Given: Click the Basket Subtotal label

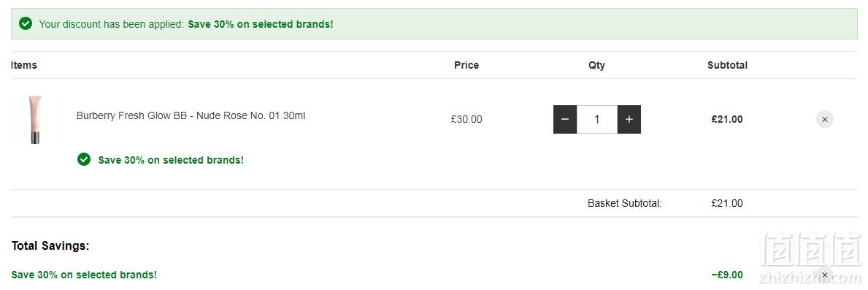Looking at the screenshot, I should click(624, 203).
